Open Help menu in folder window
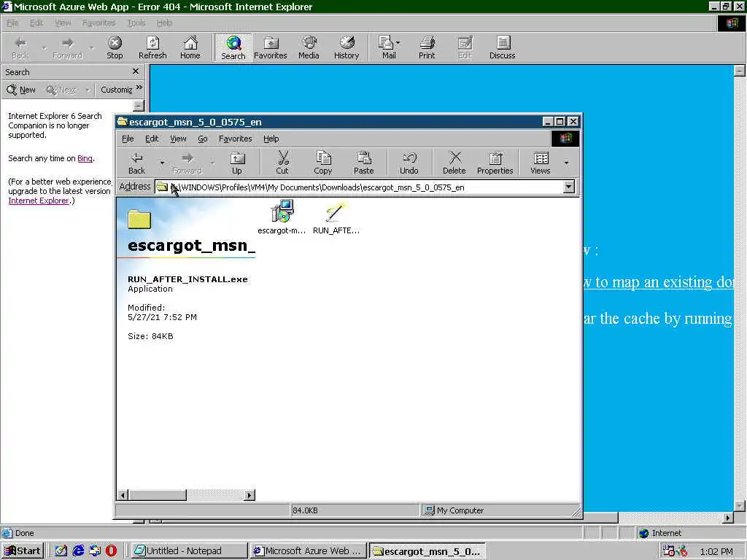Viewport: 747px width, 560px height. pos(271,139)
